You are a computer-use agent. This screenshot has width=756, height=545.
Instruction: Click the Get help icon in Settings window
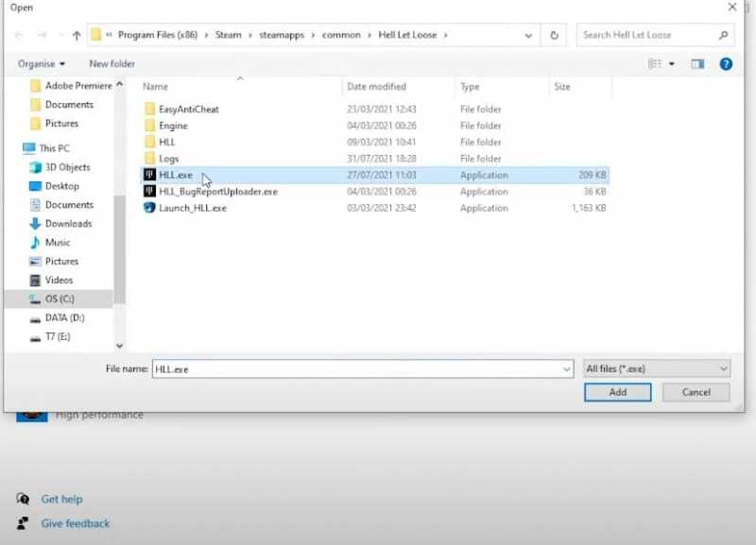click(23, 499)
